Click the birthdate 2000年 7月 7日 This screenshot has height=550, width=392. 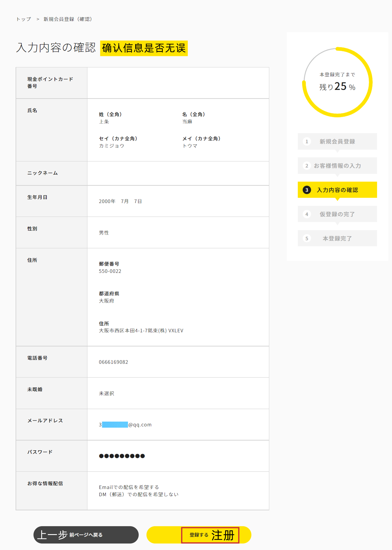click(x=120, y=201)
